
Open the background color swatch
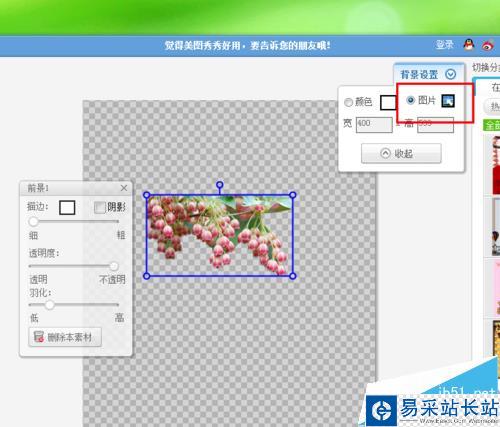388,102
